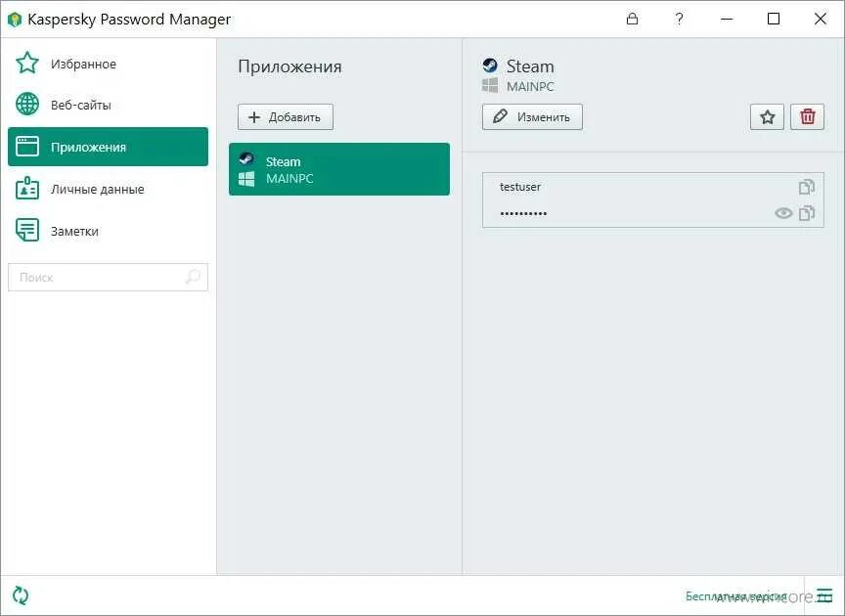Minimize the Kaspersky Password Manager window

click(x=727, y=19)
